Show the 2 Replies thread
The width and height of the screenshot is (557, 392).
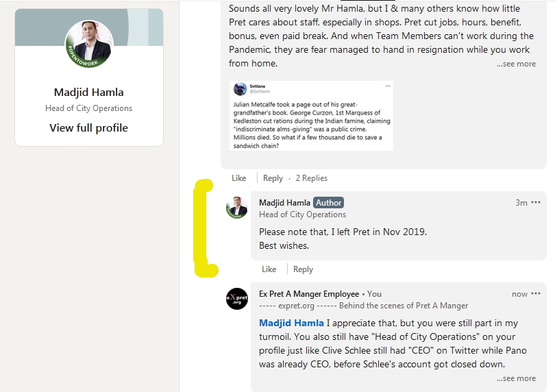click(311, 178)
